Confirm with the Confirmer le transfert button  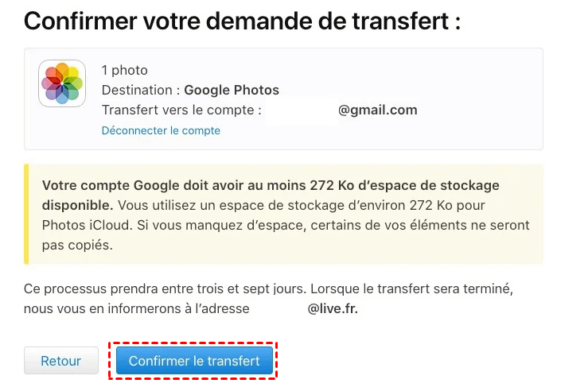coord(194,361)
